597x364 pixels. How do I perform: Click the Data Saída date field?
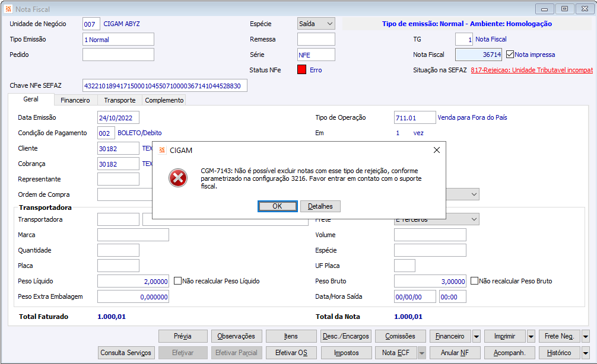click(x=415, y=296)
